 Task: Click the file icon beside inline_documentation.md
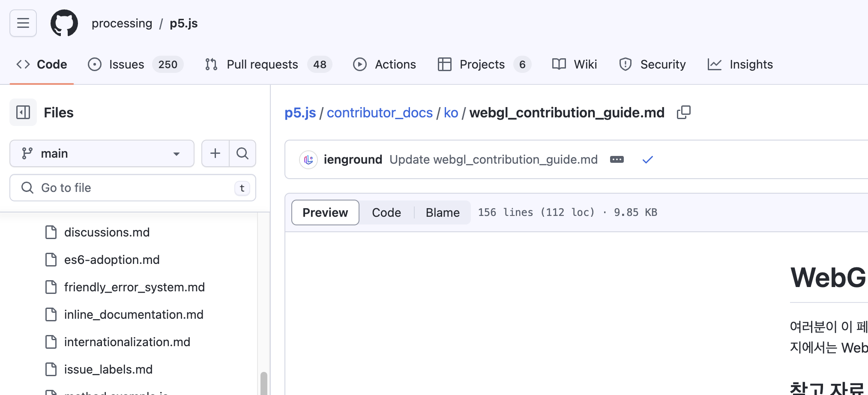click(51, 314)
